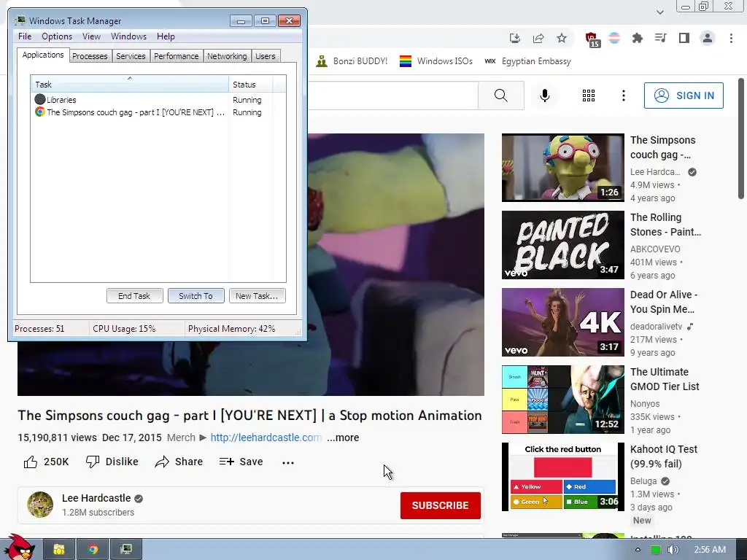Switch to the Performance tab

click(x=177, y=56)
